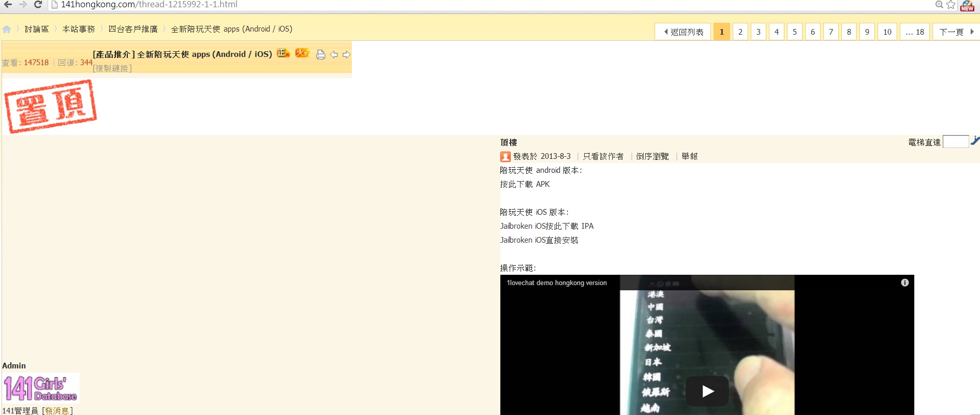Go to page 4 of the thread
The width and height of the screenshot is (980, 415).
point(777,32)
